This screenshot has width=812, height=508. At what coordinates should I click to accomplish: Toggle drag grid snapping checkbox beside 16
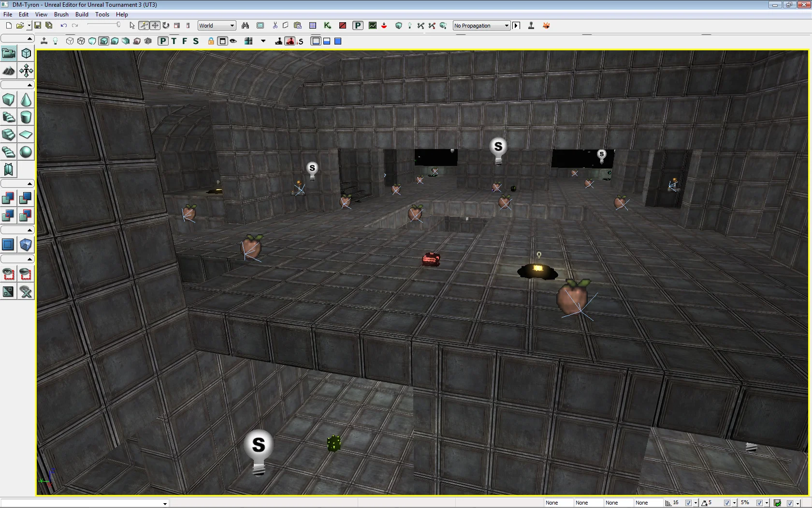[688, 503]
